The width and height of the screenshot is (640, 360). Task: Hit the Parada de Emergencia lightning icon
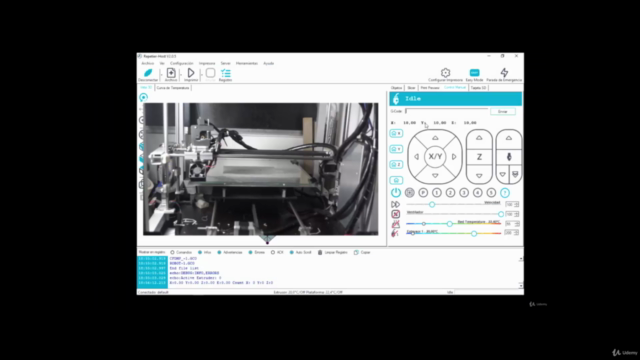click(504, 73)
